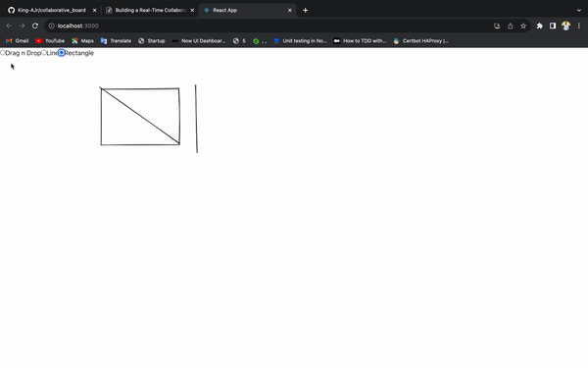Click the install app icon in address bar

click(497, 26)
